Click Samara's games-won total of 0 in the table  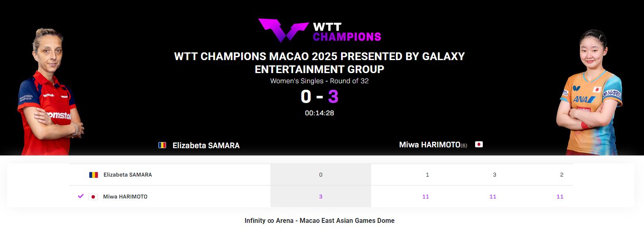tap(321, 175)
